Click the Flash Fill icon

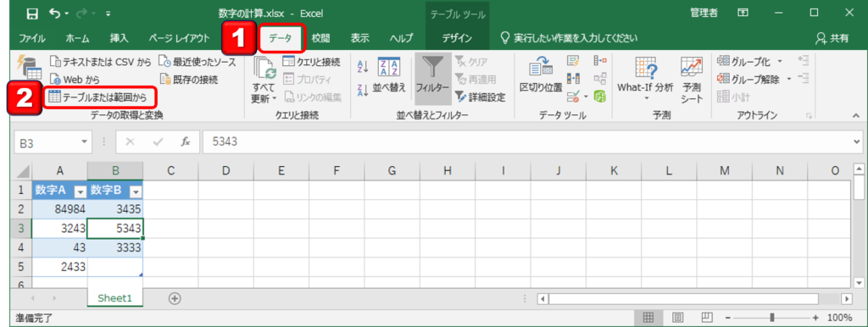[x=573, y=60]
